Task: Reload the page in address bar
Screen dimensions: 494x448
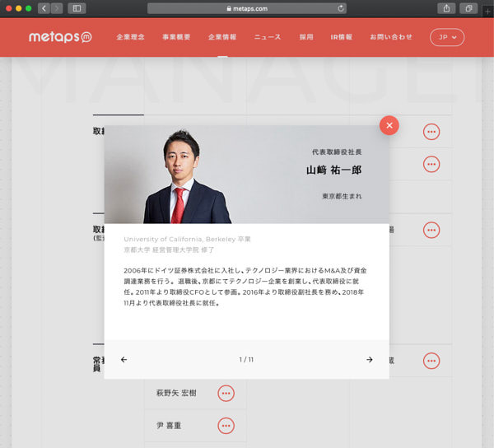Action: 341,8
